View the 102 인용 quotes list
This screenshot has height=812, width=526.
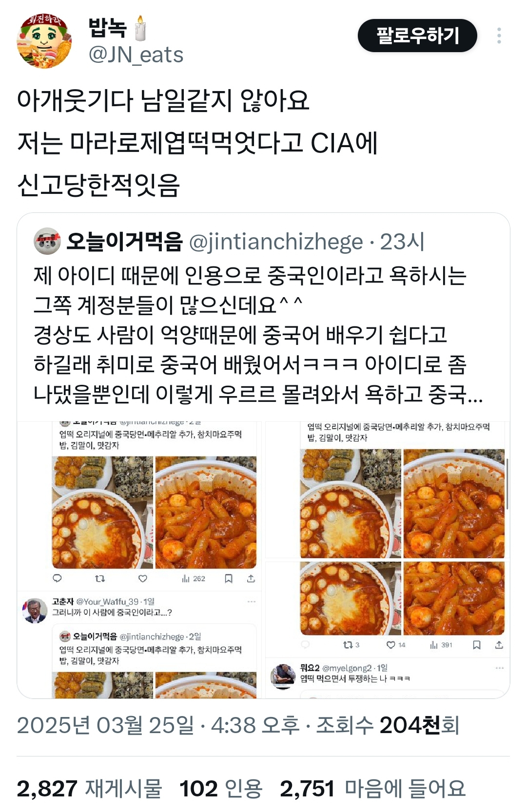(x=221, y=788)
